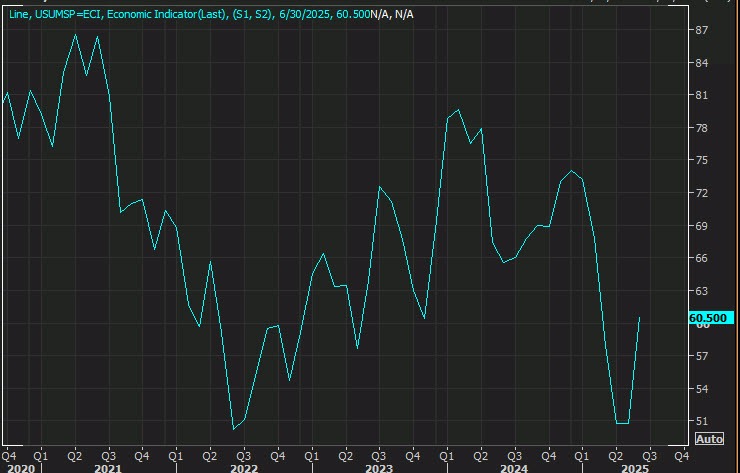Viewport: 740px width, 473px height.
Task: Click the leftmost Q4 label on time axis
Action: tap(9, 453)
